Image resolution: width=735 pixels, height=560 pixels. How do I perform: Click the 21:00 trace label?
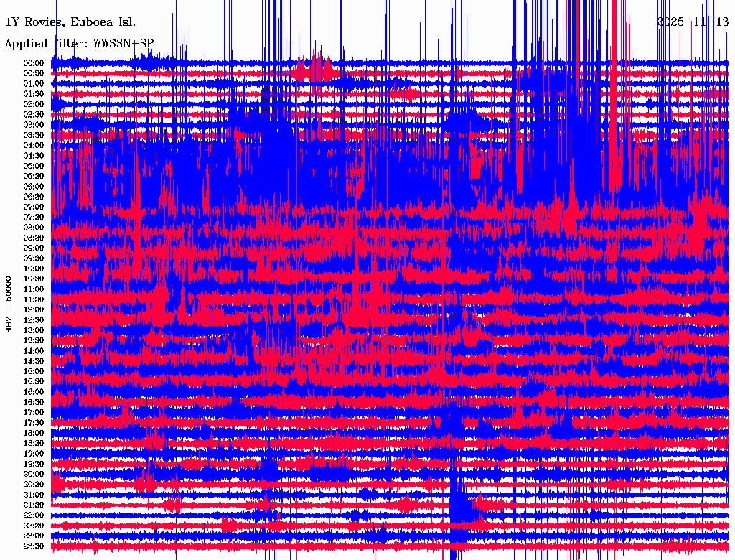point(34,495)
